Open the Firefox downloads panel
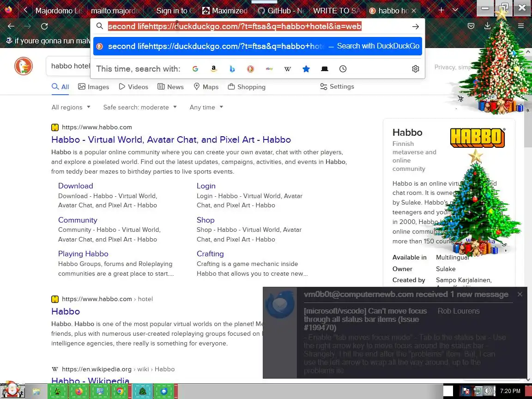Image resolution: width=532 pixels, height=399 pixels. click(487, 26)
